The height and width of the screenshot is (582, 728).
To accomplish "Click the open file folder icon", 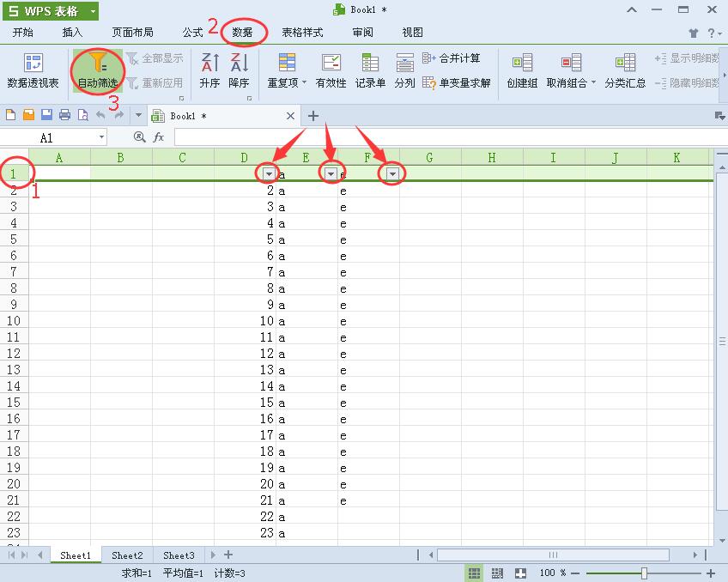I will [x=29, y=115].
